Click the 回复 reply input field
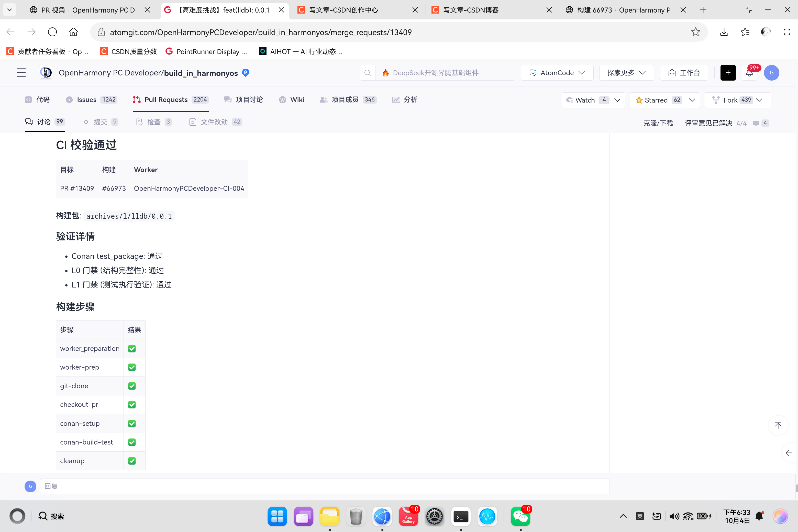The width and height of the screenshot is (798, 532). point(325,486)
